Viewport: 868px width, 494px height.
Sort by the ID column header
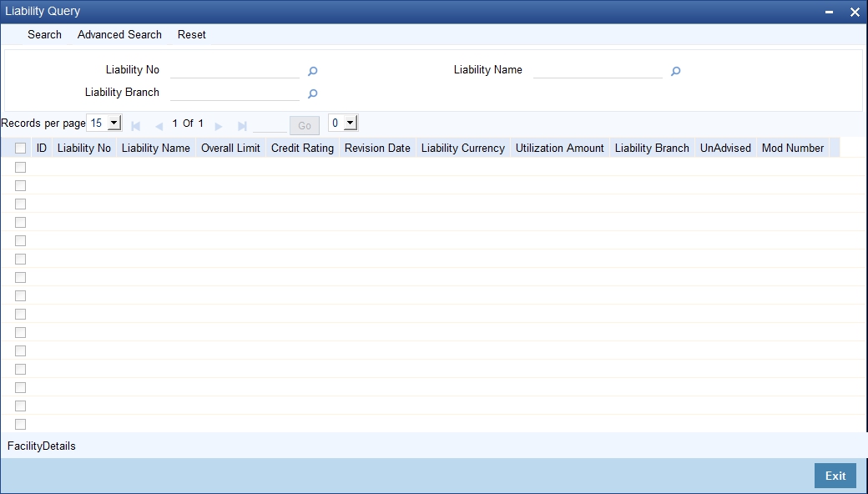click(x=42, y=149)
